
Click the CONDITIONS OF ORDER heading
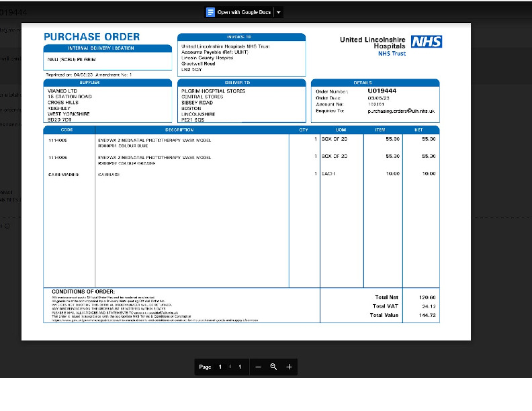tap(78, 291)
